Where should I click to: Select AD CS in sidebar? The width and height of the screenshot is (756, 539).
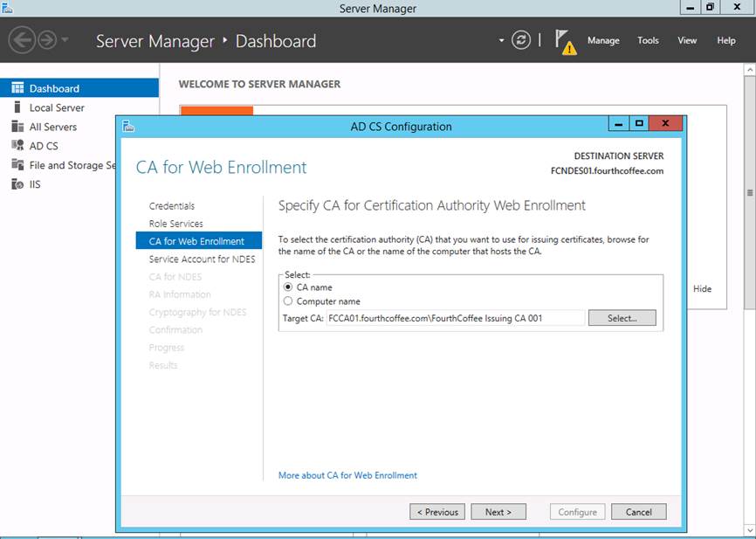point(44,146)
